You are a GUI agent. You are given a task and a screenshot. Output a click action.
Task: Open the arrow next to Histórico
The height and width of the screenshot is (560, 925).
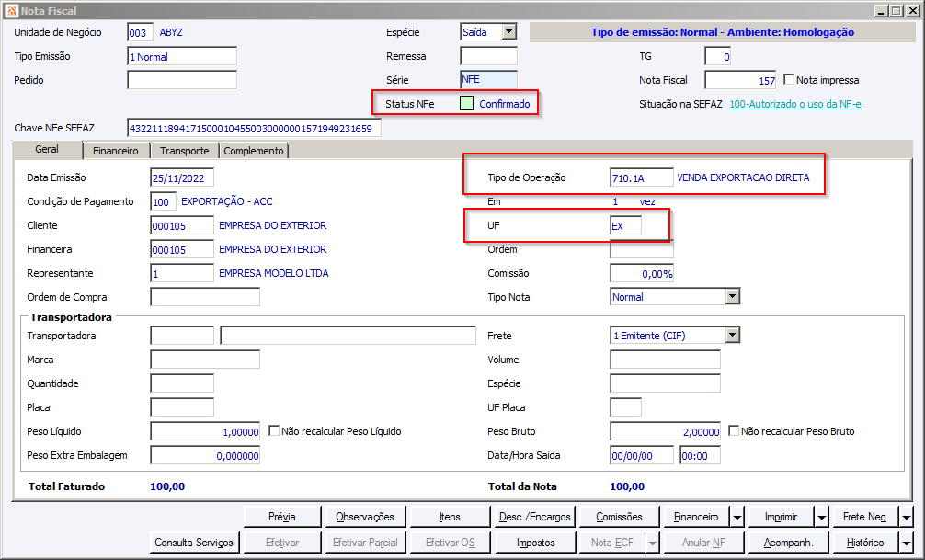(906, 543)
